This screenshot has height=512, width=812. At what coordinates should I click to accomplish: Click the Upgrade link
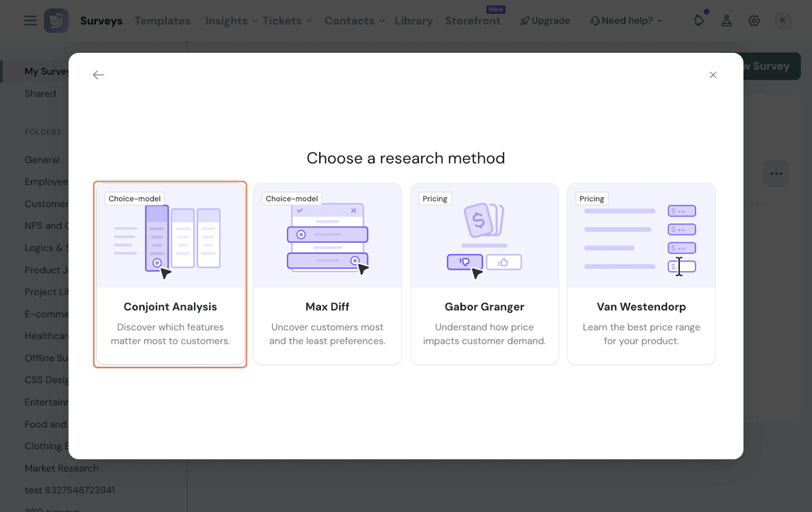[545, 21]
